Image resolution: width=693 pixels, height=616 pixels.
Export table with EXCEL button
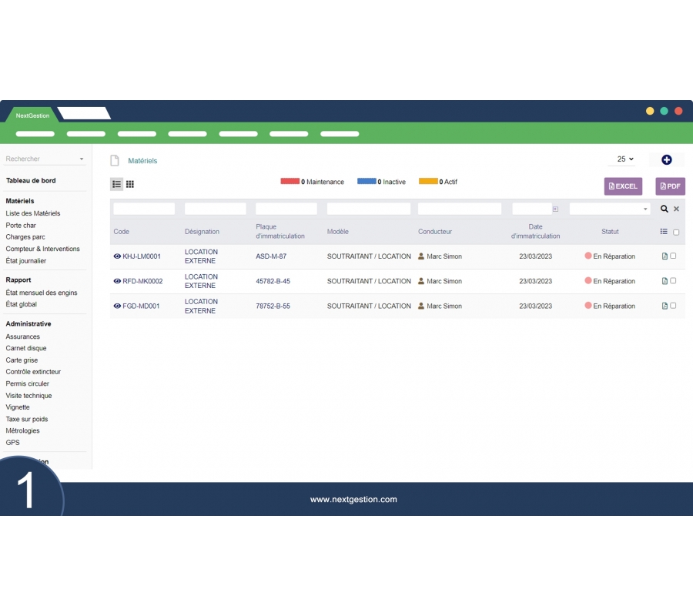[x=623, y=186]
